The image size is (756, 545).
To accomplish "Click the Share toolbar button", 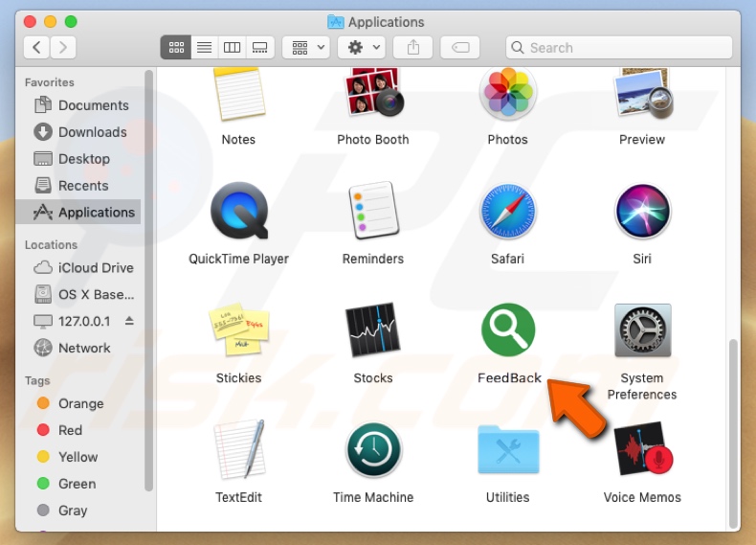I will tap(413, 47).
